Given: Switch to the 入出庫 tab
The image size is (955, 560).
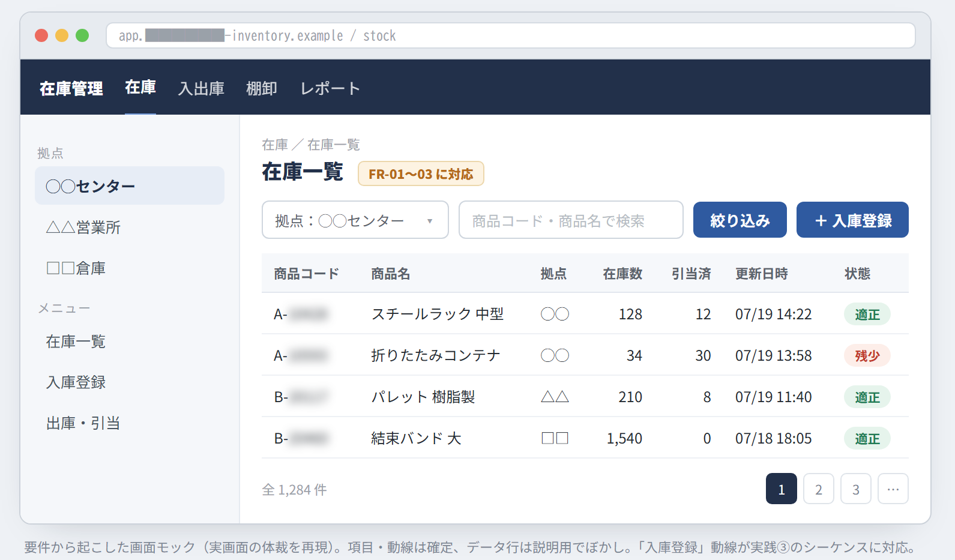Looking at the screenshot, I should [201, 88].
